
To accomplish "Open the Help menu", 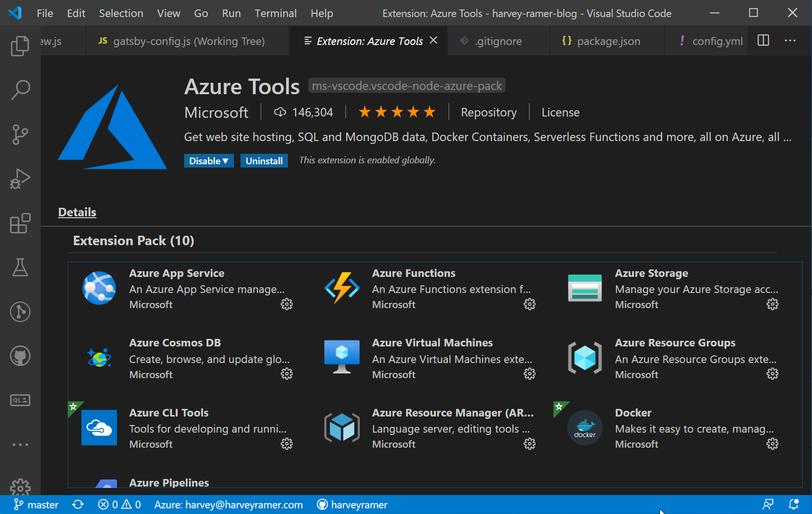I will (x=322, y=13).
